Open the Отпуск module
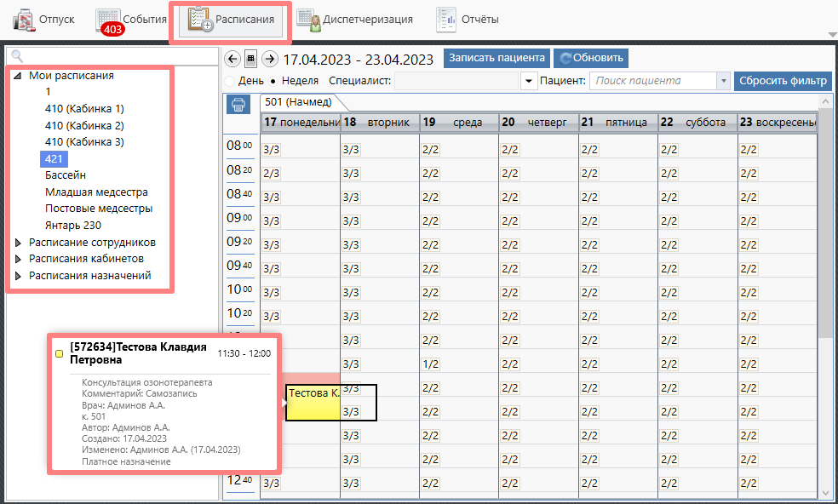 coord(44,20)
